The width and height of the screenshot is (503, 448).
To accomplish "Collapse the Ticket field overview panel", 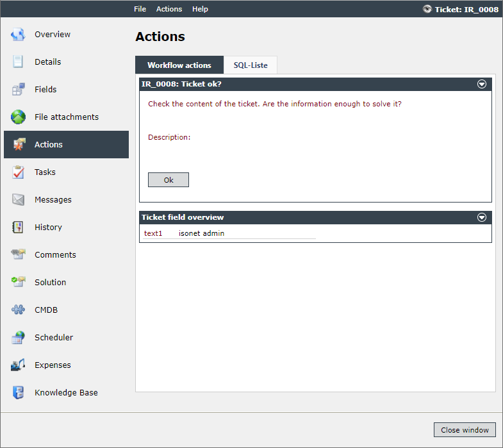I will coord(481,217).
